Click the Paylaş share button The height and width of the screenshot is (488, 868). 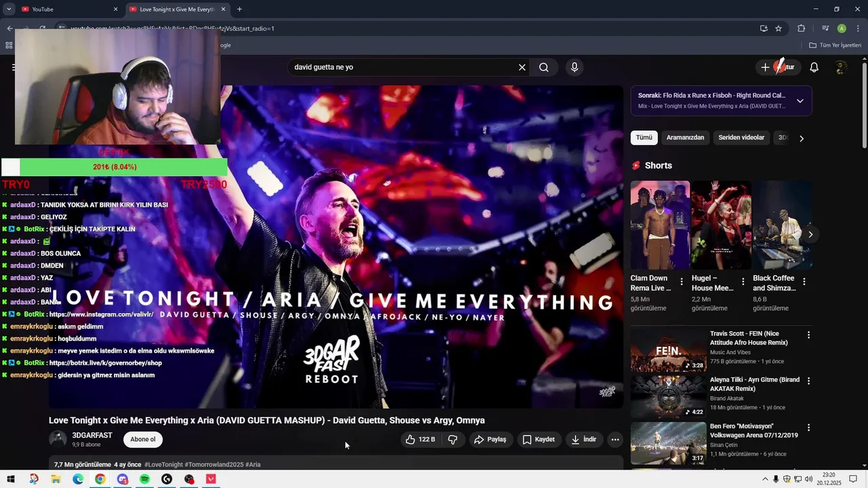click(490, 439)
